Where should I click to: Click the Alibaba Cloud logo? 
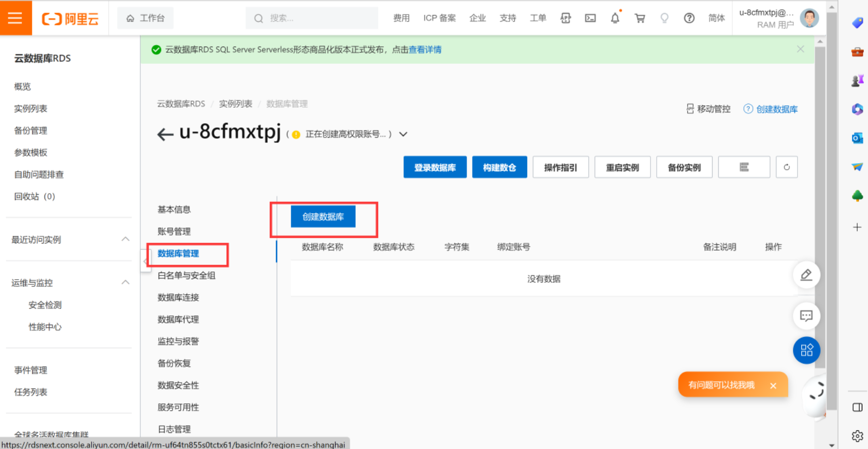click(70, 19)
